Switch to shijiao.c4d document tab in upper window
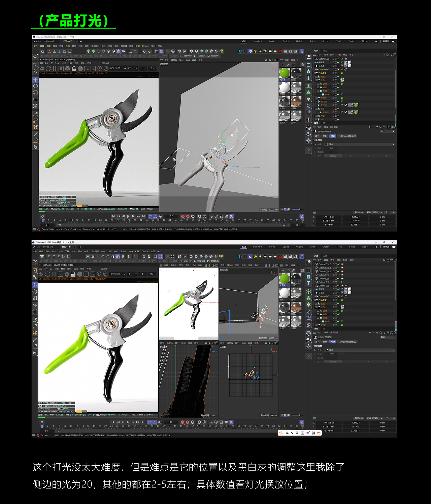Image resolution: width=431 pixels, height=504 pixels. tap(49, 41)
